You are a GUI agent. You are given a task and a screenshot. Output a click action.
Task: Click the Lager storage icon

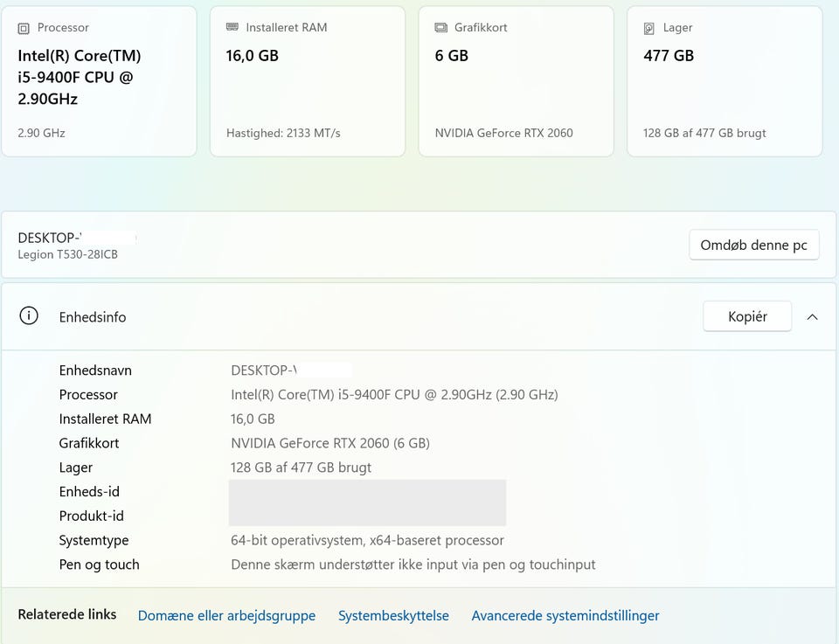point(649,28)
